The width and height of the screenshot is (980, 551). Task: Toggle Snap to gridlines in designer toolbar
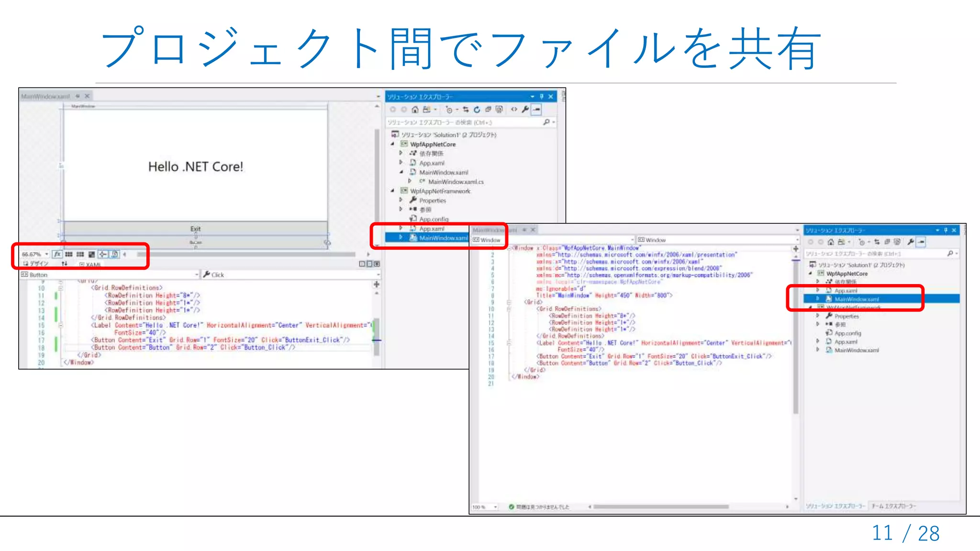[80, 254]
